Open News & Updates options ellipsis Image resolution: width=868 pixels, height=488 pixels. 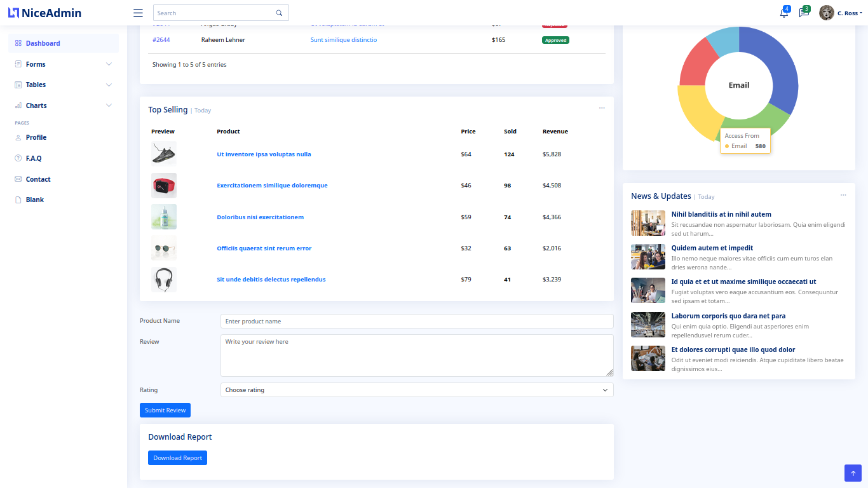click(x=843, y=195)
